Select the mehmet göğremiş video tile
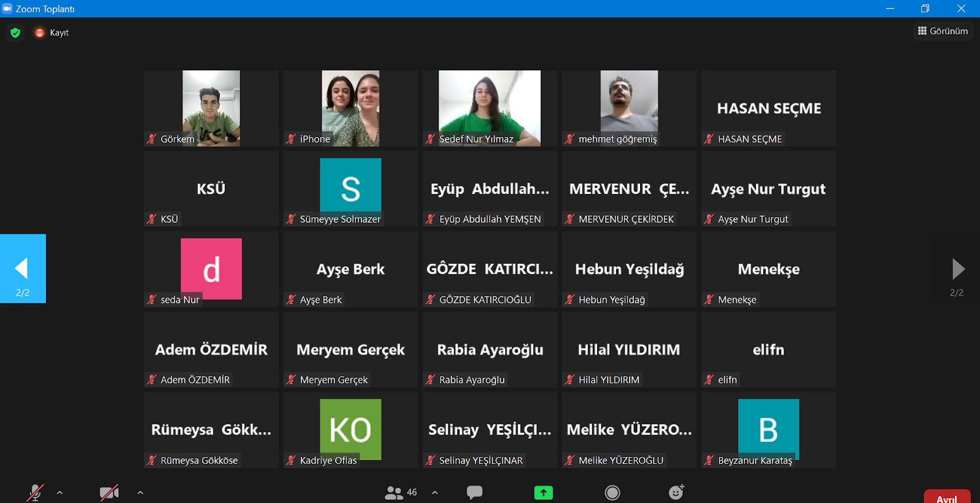Image resolution: width=980 pixels, height=503 pixels. click(629, 108)
